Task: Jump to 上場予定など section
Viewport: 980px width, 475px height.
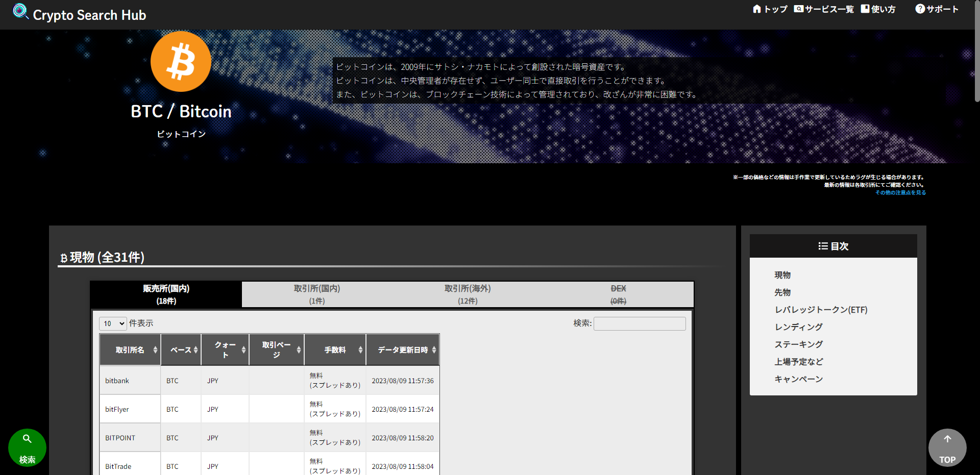Action: [799, 362]
